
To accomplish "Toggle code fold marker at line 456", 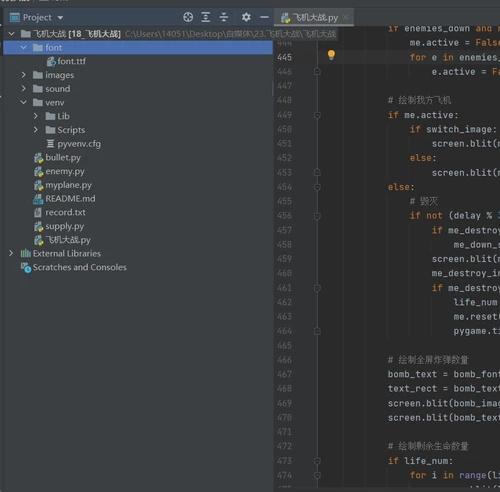I will pyautogui.click(x=317, y=216).
